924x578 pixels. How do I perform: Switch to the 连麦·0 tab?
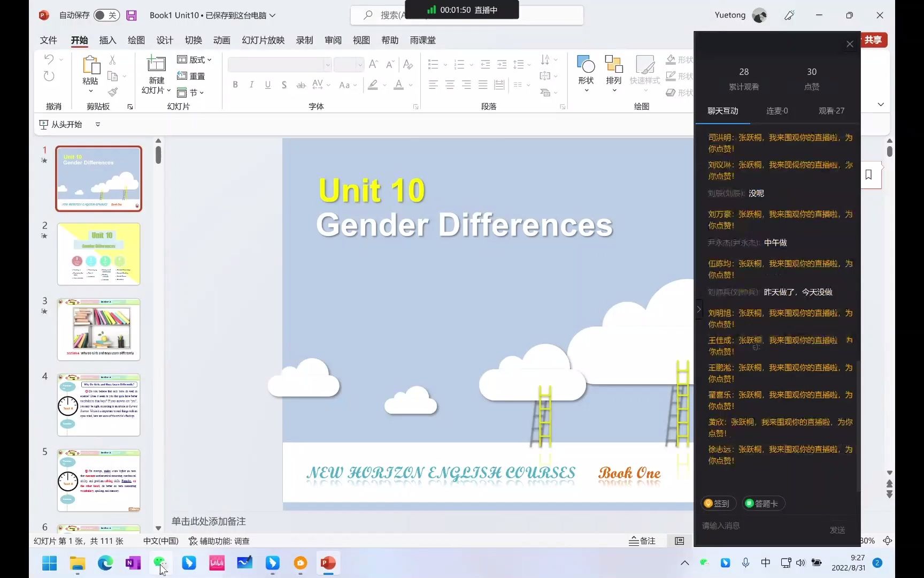tap(777, 111)
